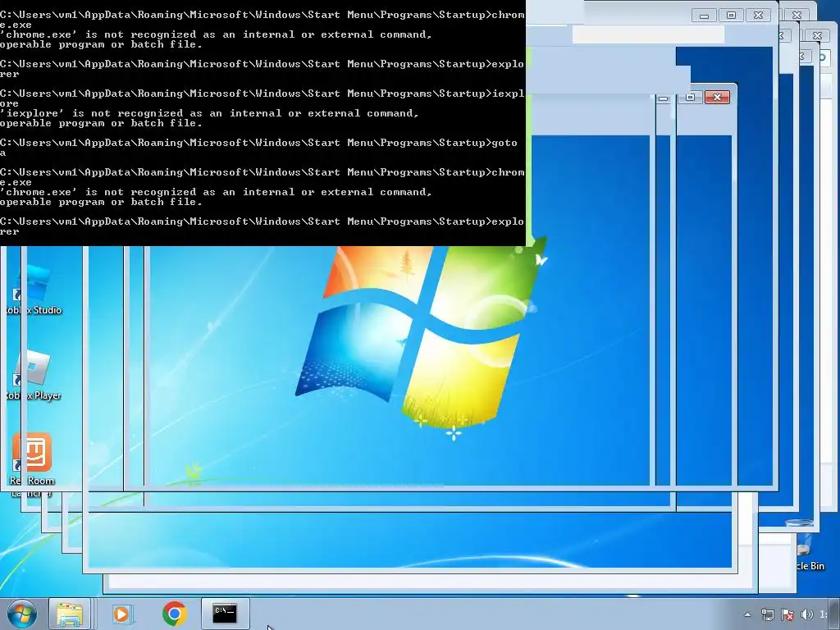Open Google Chrome from the taskbar
The width and height of the screenshot is (840, 630).
click(174, 614)
